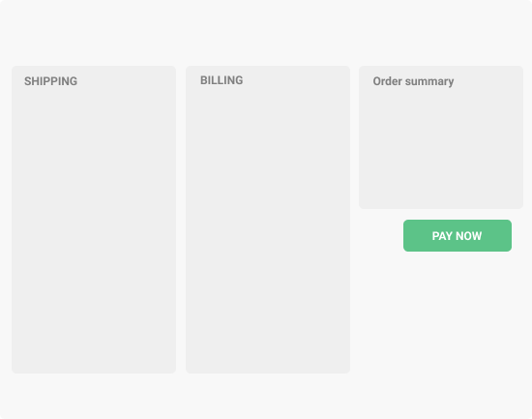The image size is (532, 419).
Task: Click inside the BILLING panel body
Action: (268, 227)
